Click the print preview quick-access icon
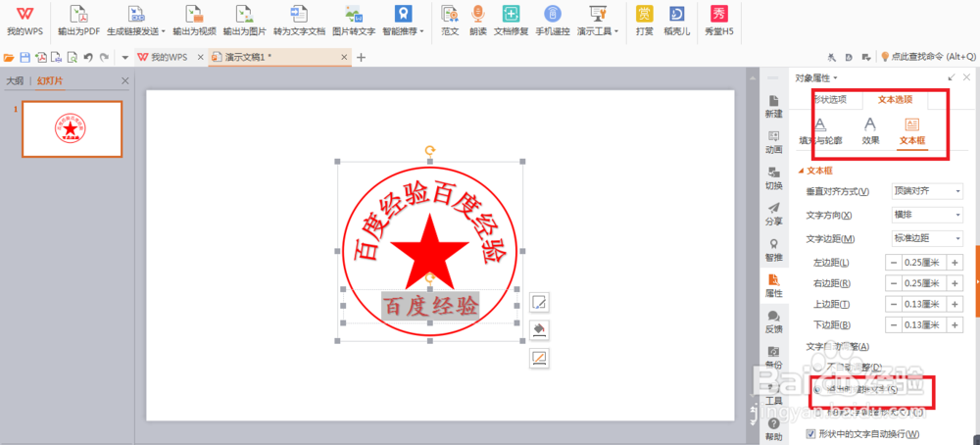980x445 pixels. click(x=72, y=58)
